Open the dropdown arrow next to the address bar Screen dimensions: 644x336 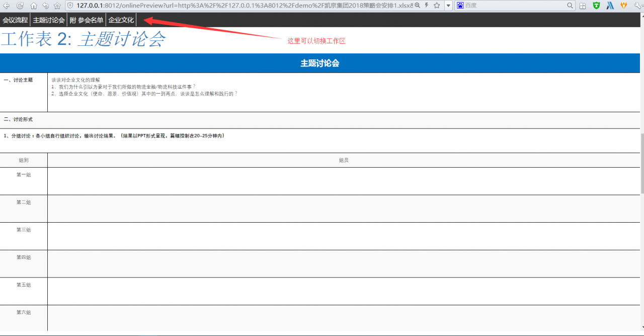coord(448,6)
